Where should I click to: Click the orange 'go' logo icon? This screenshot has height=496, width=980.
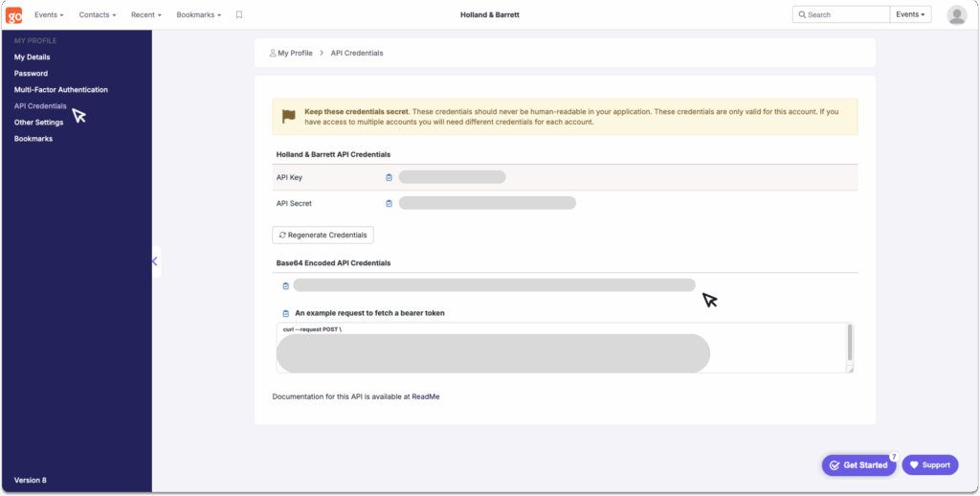(14, 15)
